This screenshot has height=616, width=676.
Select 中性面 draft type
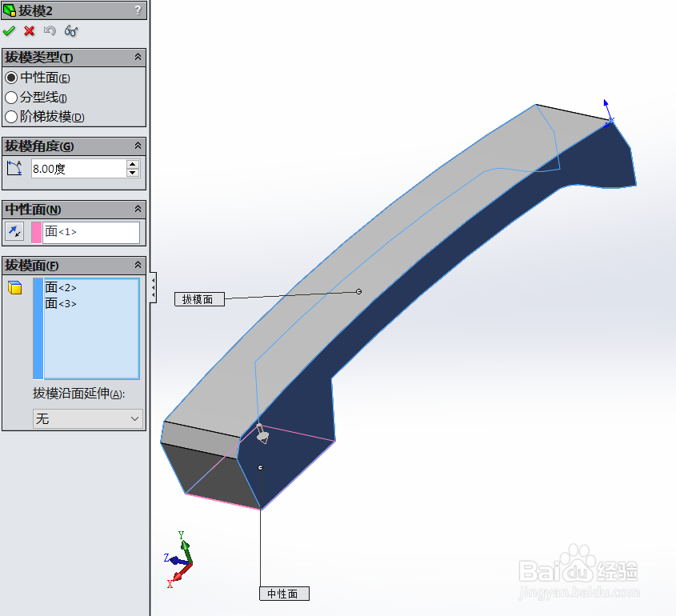(11, 78)
